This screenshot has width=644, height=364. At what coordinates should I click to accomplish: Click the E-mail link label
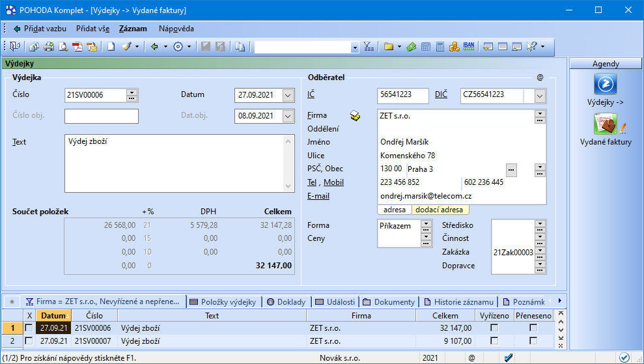click(318, 196)
